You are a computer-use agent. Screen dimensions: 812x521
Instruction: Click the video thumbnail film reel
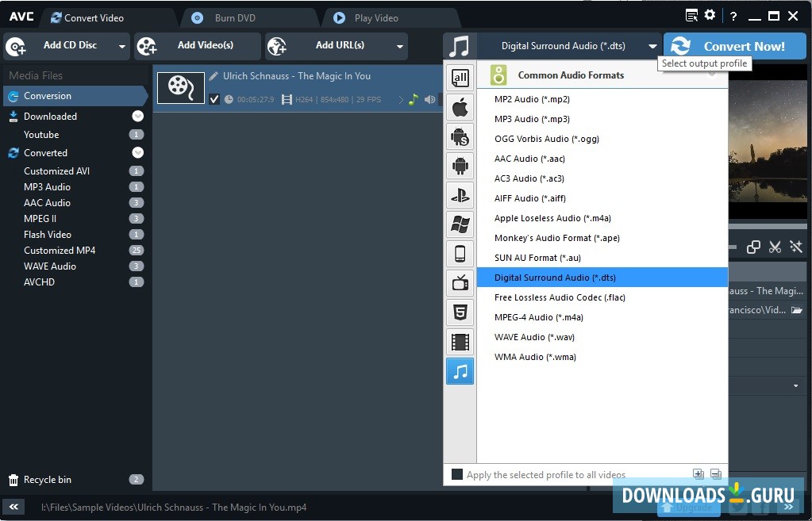click(x=181, y=87)
